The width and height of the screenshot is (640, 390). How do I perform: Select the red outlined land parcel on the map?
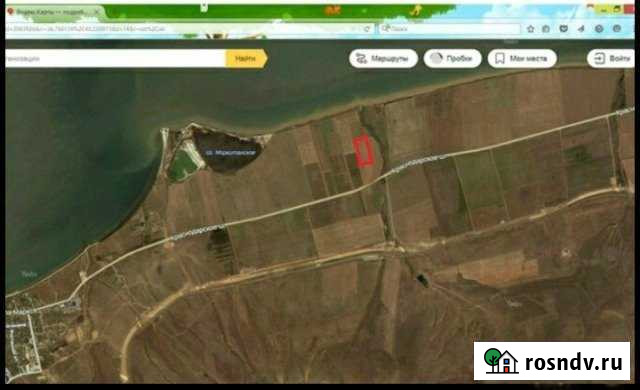(362, 151)
